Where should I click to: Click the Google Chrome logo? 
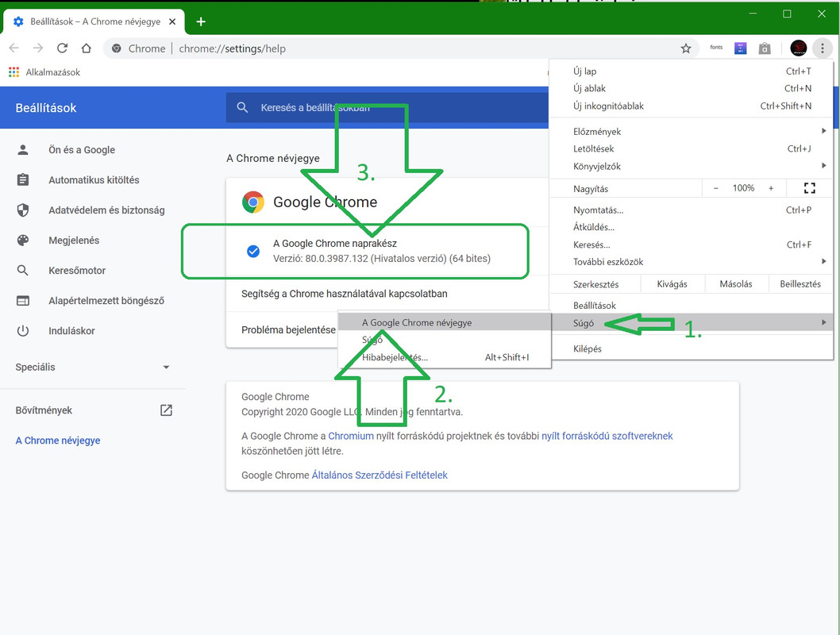click(252, 202)
